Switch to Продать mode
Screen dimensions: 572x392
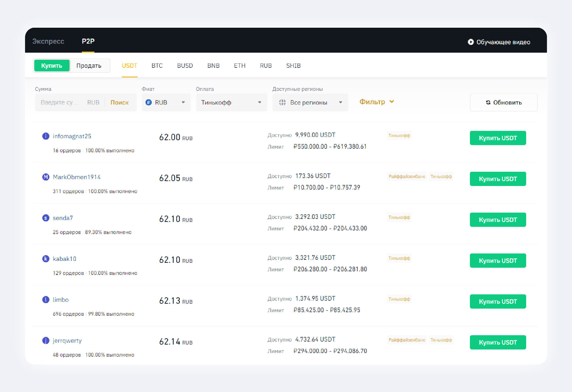coord(89,66)
